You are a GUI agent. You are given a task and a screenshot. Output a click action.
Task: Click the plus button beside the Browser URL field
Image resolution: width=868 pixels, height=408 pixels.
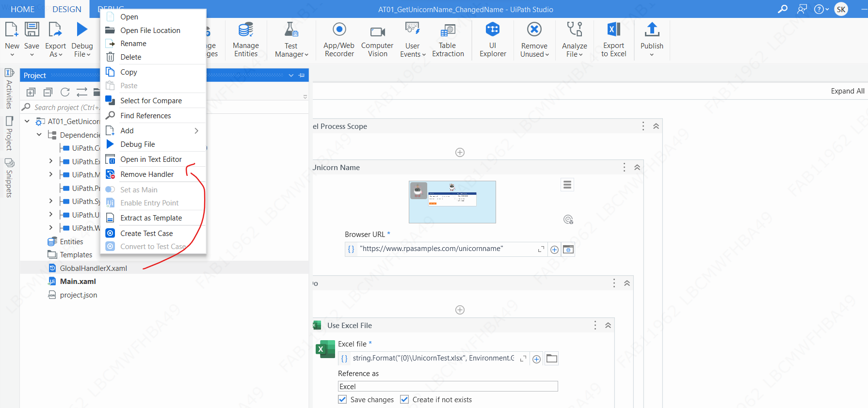tap(554, 250)
